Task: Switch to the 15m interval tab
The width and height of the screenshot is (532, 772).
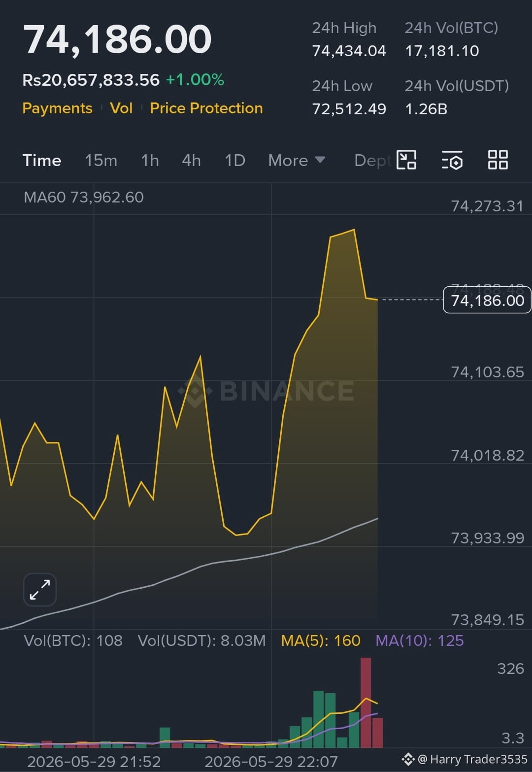Action: coord(101,161)
